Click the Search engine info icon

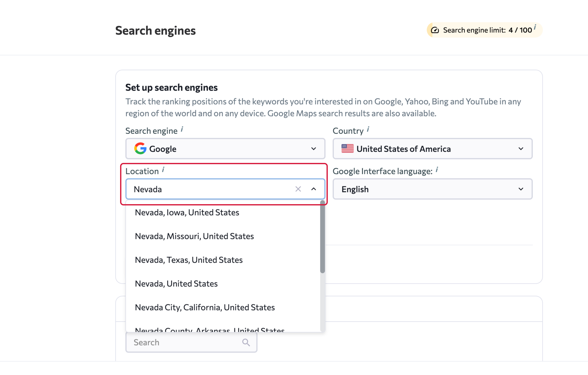coord(182,129)
